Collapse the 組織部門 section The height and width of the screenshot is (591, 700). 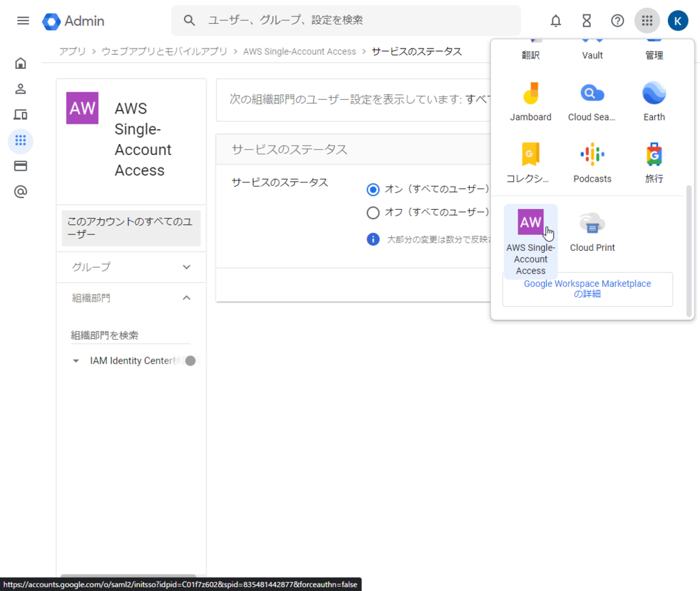tap(131, 298)
